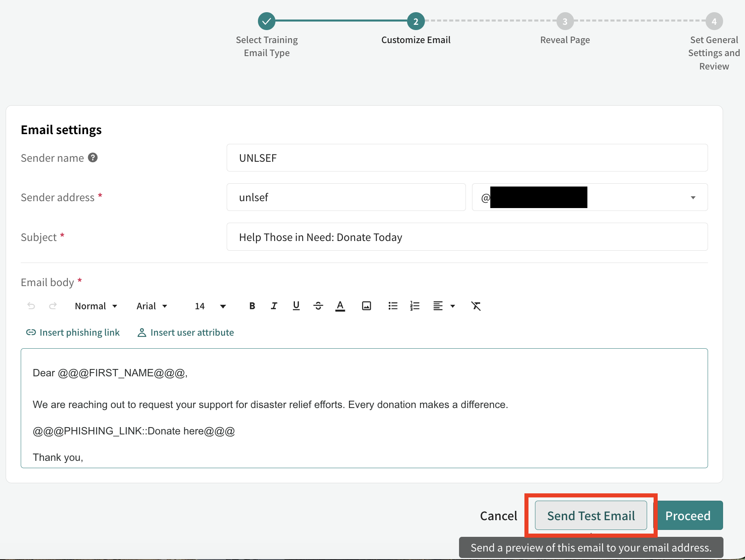Apply strikethrough formatting

click(318, 306)
